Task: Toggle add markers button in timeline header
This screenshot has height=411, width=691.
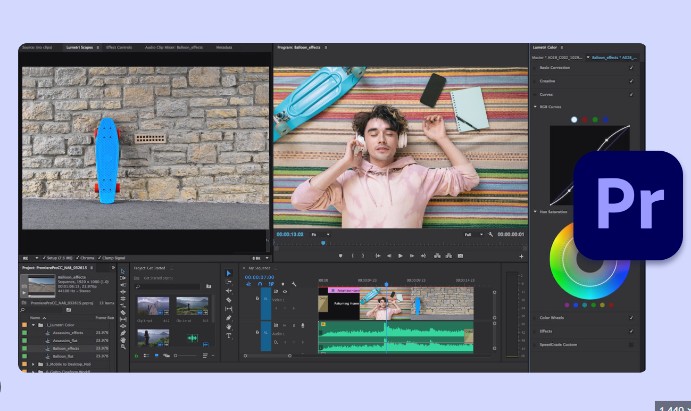Action: tap(282, 284)
